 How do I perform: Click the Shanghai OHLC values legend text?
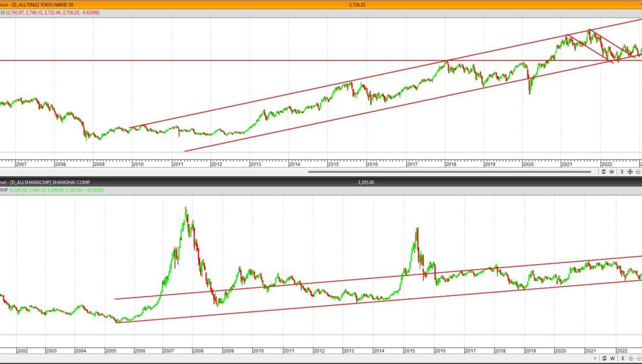click(52, 190)
